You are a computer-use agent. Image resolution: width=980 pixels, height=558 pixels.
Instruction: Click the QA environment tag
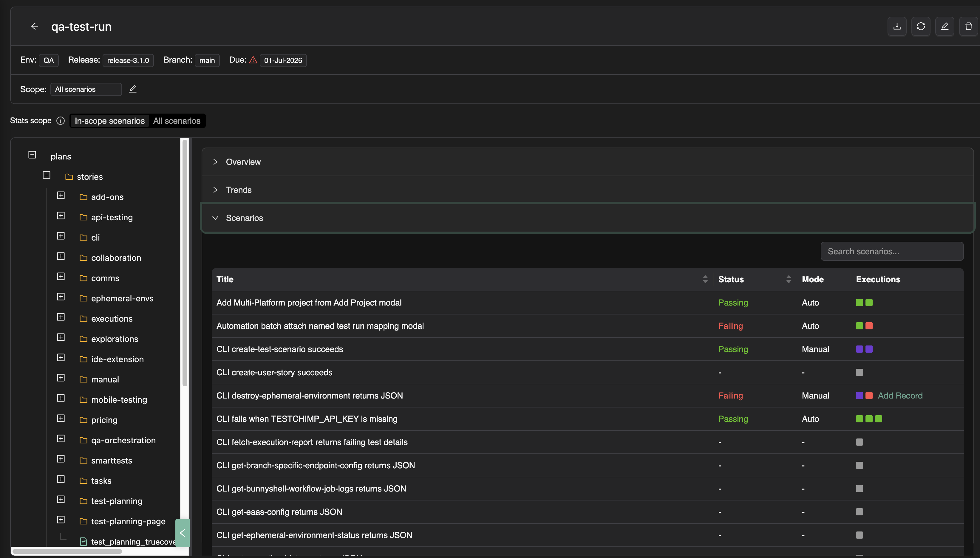point(49,60)
